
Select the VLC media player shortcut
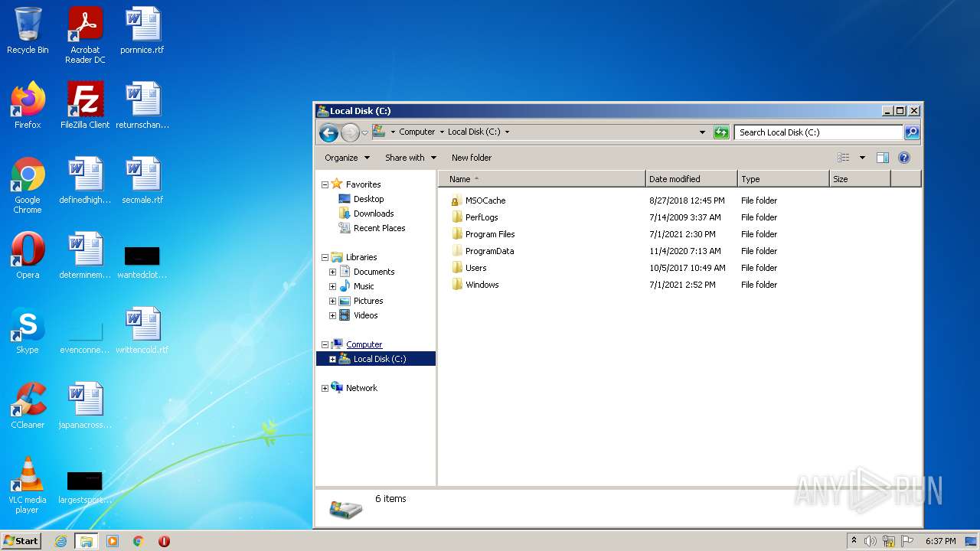[x=28, y=485]
